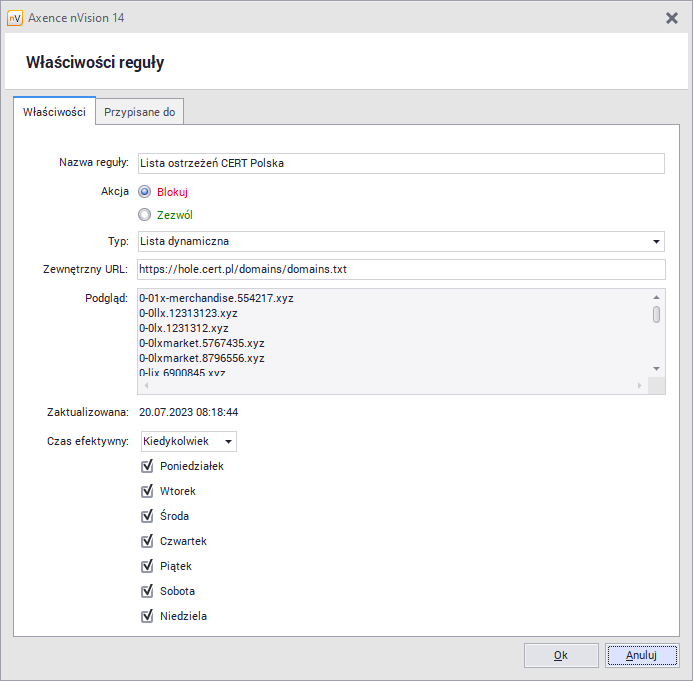Viewport: 693px width, 681px height.
Task: Switch to the Przypisane do tab
Action: point(140,112)
